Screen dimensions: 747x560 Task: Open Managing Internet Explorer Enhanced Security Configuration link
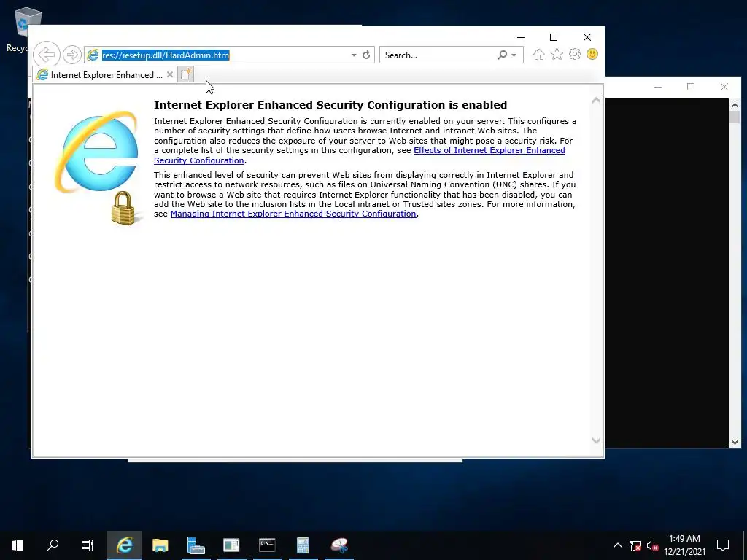click(293, 214)
